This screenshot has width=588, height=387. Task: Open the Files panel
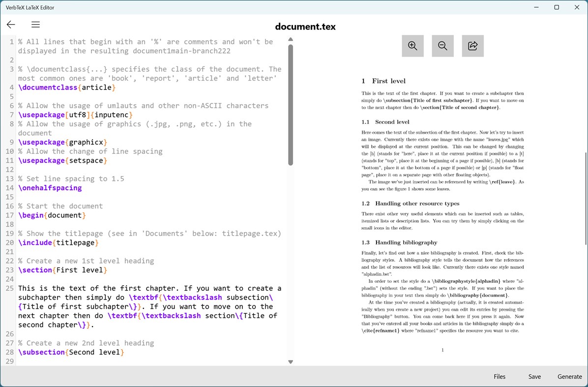499,376
